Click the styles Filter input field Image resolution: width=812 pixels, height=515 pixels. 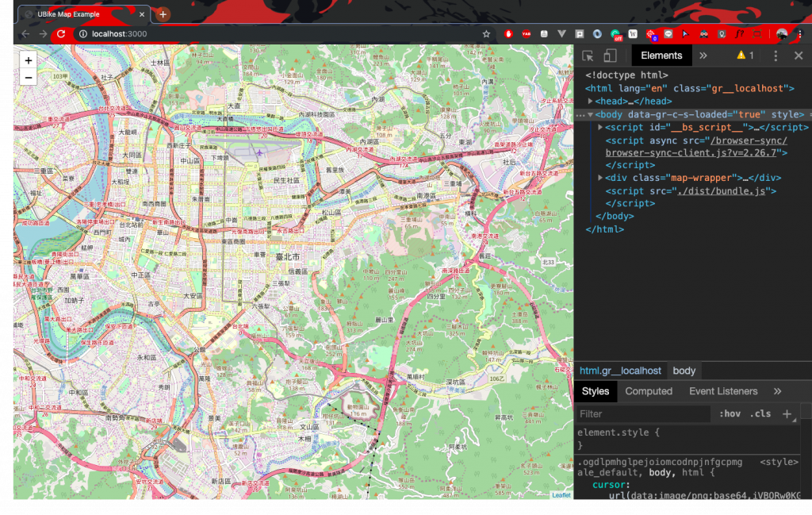[x=643, y=414]
